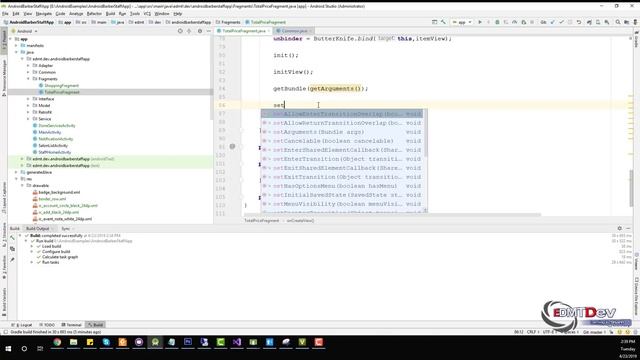Open the Navigate menu
Viewport: 640px width, 360px height.
(x=44, y=14)
